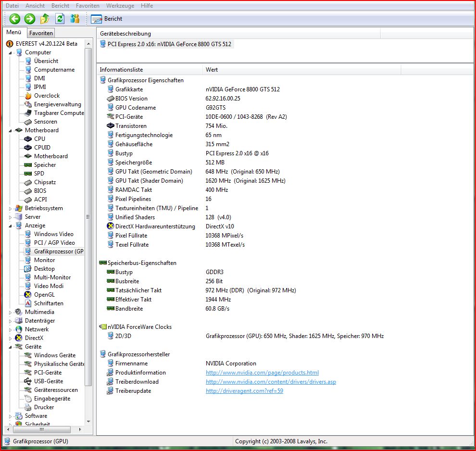Screen dimensions: 476x451
Task: Expand the Betriebssystem tree node
Action: (10, 209)
